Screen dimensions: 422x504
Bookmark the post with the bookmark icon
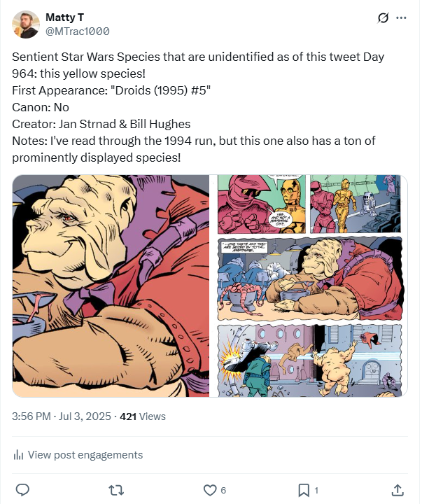click(x=304, y=490)
